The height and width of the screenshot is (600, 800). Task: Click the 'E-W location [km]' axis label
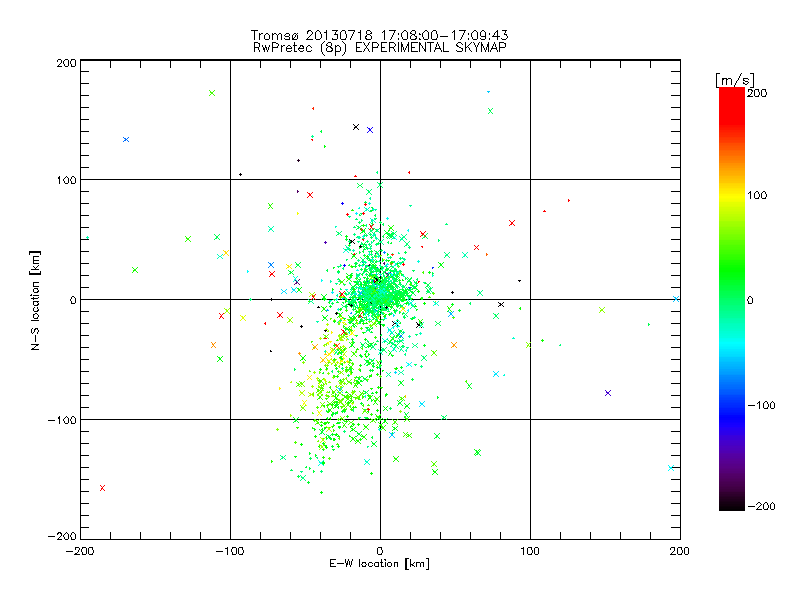(x=379, y=564)
